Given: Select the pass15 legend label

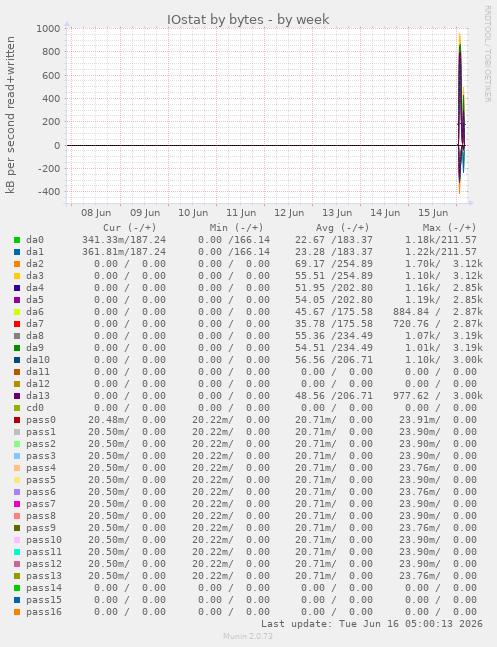Looking at the screenshot, I should (44, 600).
